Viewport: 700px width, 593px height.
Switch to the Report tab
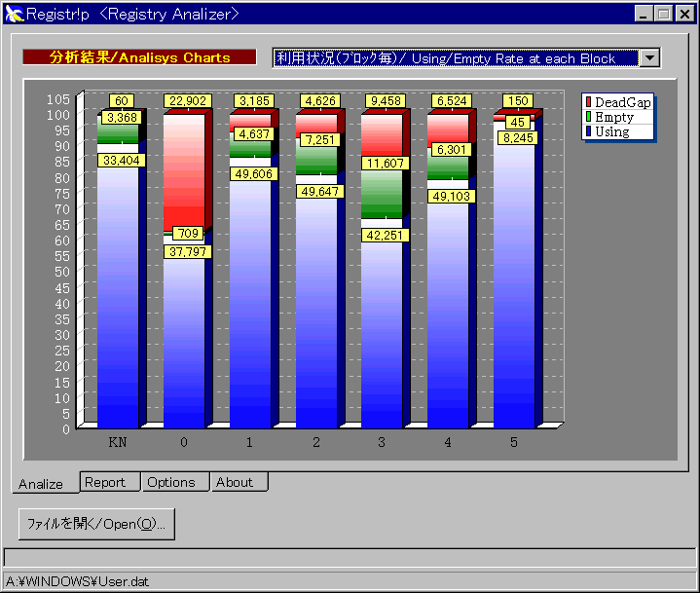105,482
